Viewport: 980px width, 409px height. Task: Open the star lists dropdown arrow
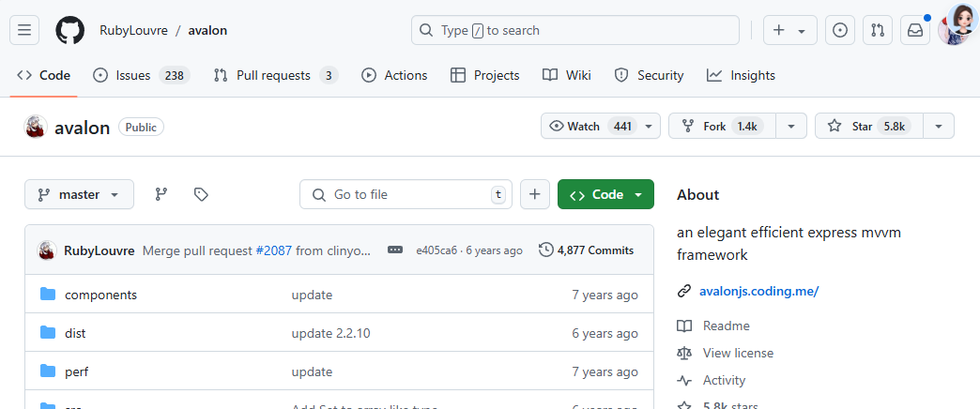click(x=939, y=126)
